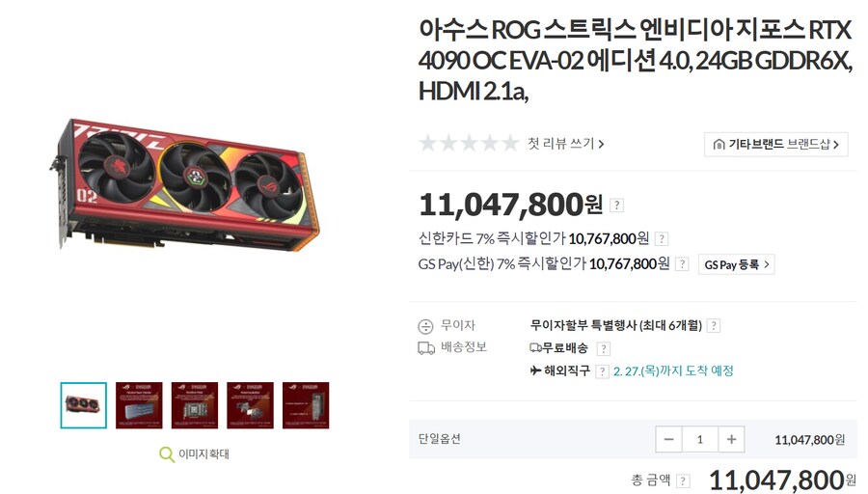Viewport: 868px width, 494px height.
Task: Click the help icon beside the main price
Action: point(616,206)
